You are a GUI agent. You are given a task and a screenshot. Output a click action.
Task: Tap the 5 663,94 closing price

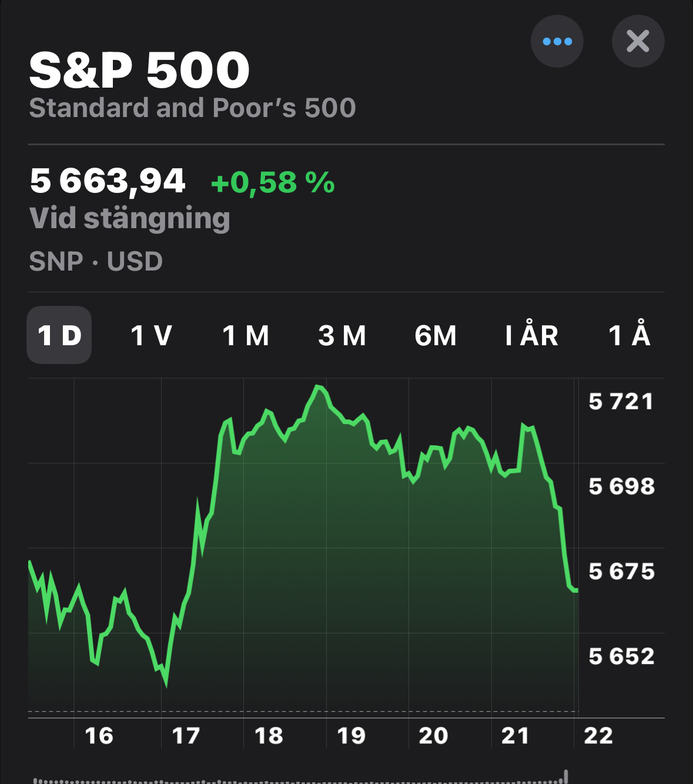pos(108,181)
